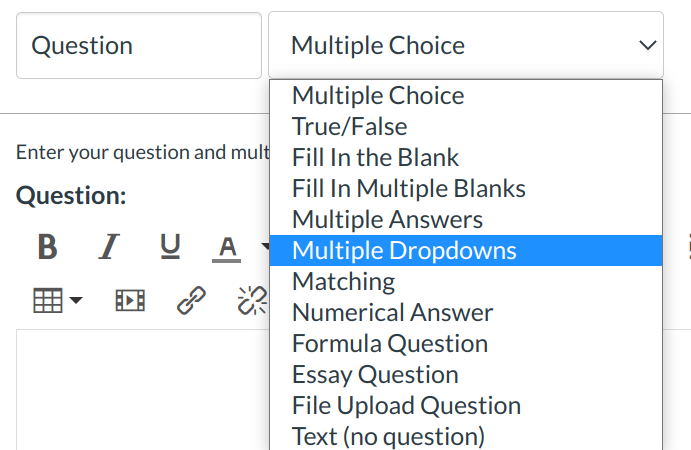Remove link with the broken chain icon
The width and height of the screenshot is (691, 450).
pyautogui.click(x=249, y=299)
